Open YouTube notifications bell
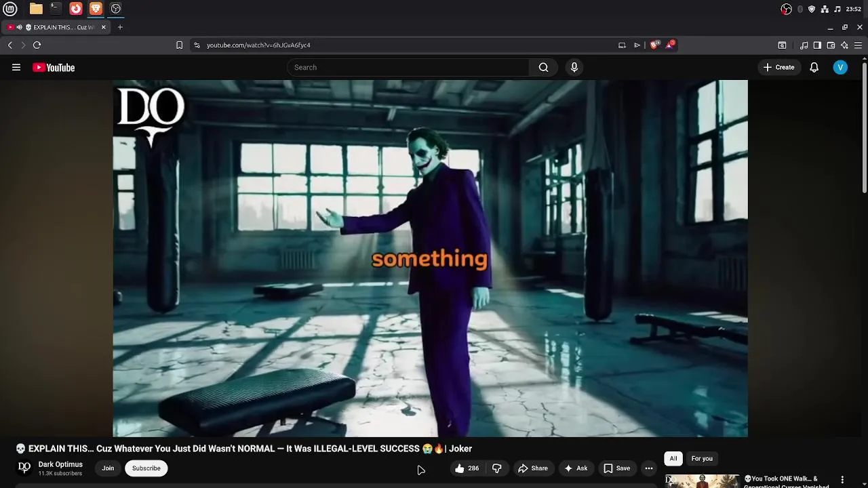 [814, 67]
